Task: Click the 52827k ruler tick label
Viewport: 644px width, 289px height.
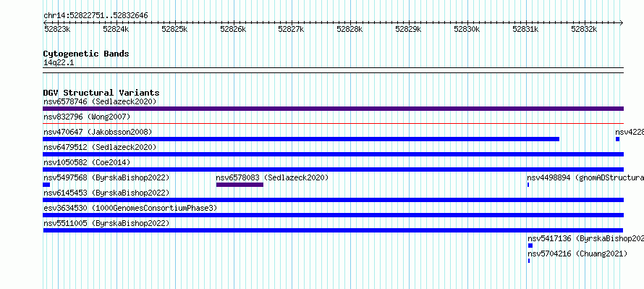Action: point(291,29)
